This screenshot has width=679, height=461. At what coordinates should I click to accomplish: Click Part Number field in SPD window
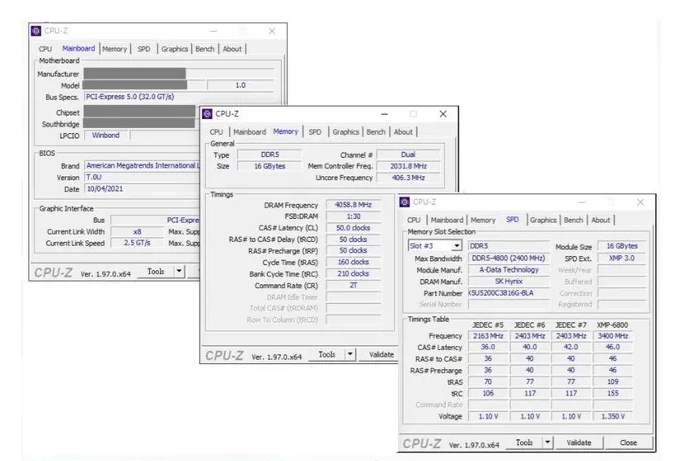[508, 293]
